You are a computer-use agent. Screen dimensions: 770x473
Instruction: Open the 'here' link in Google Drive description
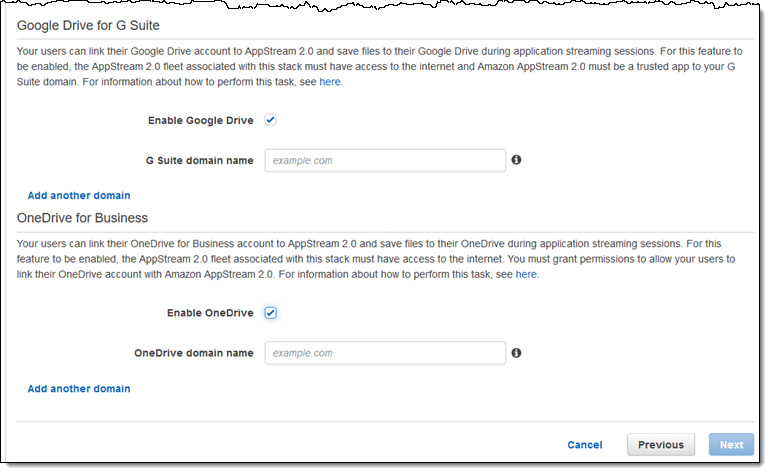(330, 82)
